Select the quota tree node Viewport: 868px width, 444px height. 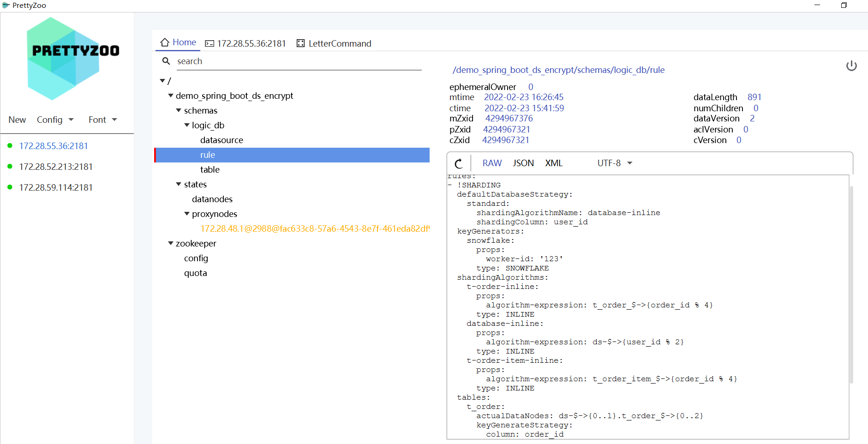click(196, 273)
